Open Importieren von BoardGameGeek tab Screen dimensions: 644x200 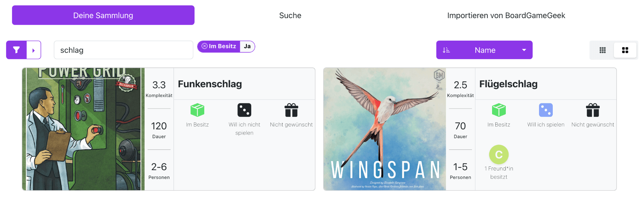tap(506, 15)
